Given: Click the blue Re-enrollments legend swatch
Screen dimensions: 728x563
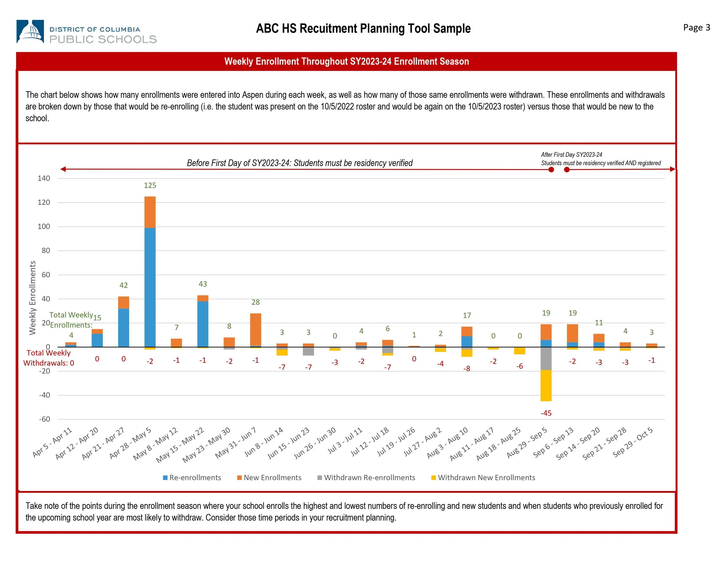Looking at the screenshot, I should 165,478.
